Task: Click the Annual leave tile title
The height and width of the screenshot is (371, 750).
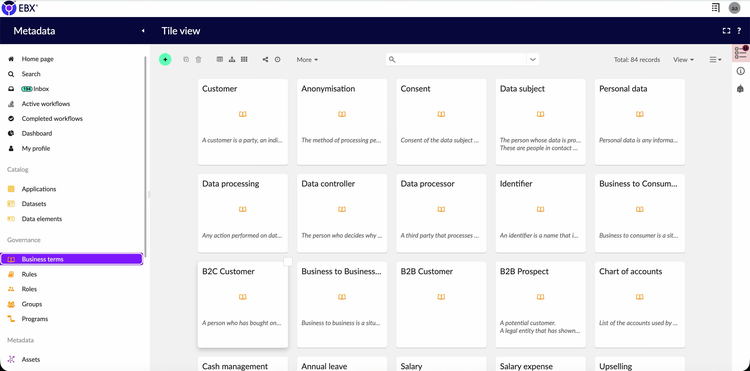Action: tap(324, 366)
